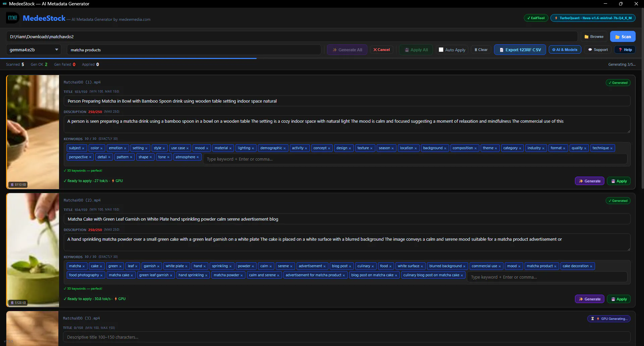Remove the 'hand sprinkling' keyword tag
Screen dimensions: 644x346
(206, 275)
